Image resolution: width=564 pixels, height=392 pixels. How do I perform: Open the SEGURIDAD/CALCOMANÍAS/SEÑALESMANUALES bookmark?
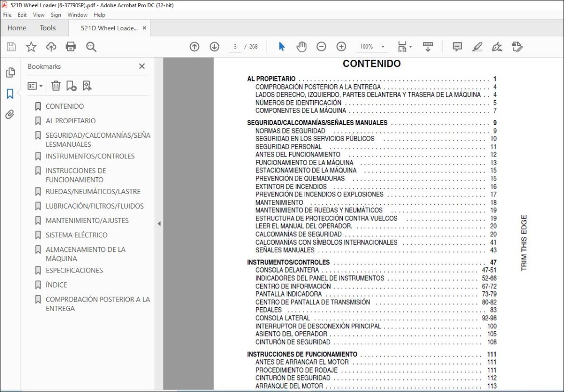tap(98, 140)
